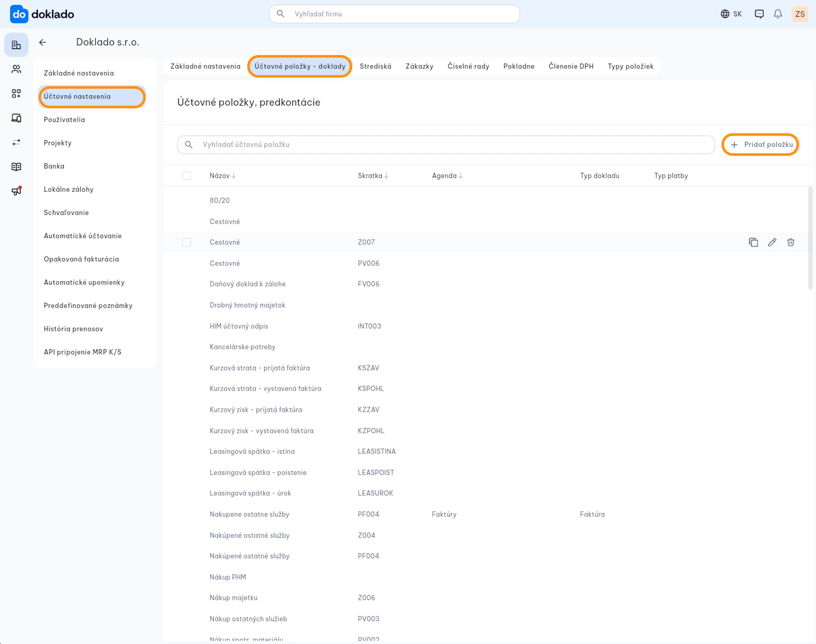The height and width of the screenshot is (644, 816).
Task: Select Leasingová spátka - istina row
Action: (x=485, y=451)
